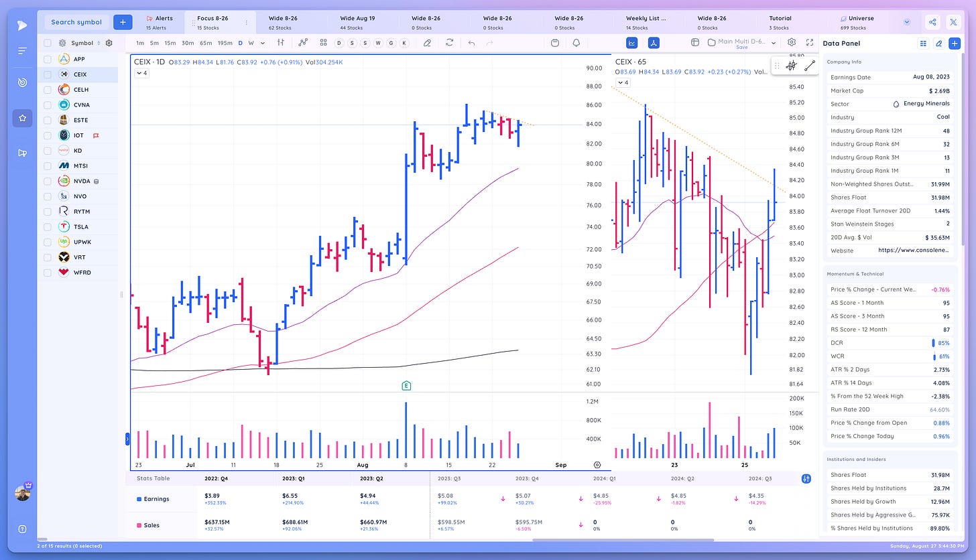Check the UPWK row checkbox

point(48,242)
